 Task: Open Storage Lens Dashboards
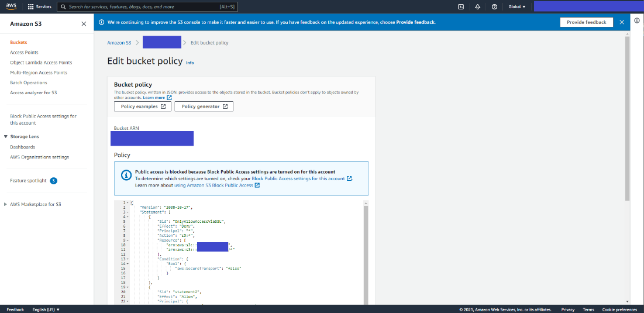(23, 147)
